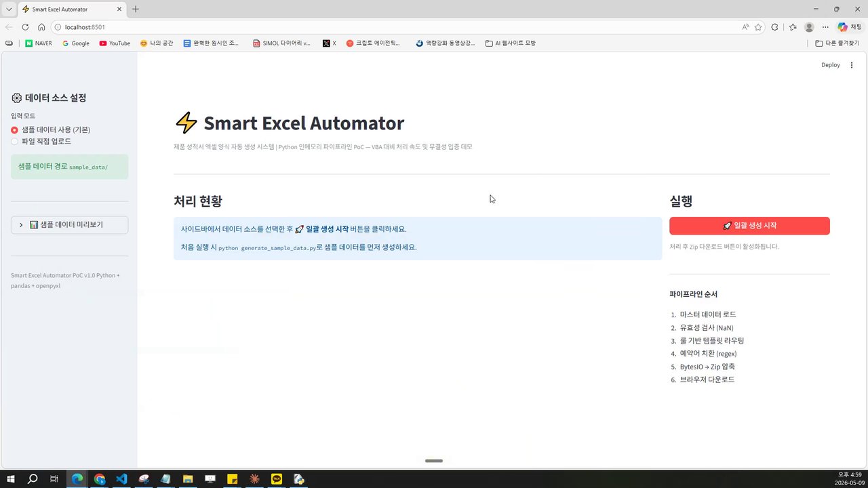Select the Smart Excel Automator browser tab
Viewport: 868px width, 488px height.
[71, 9]
